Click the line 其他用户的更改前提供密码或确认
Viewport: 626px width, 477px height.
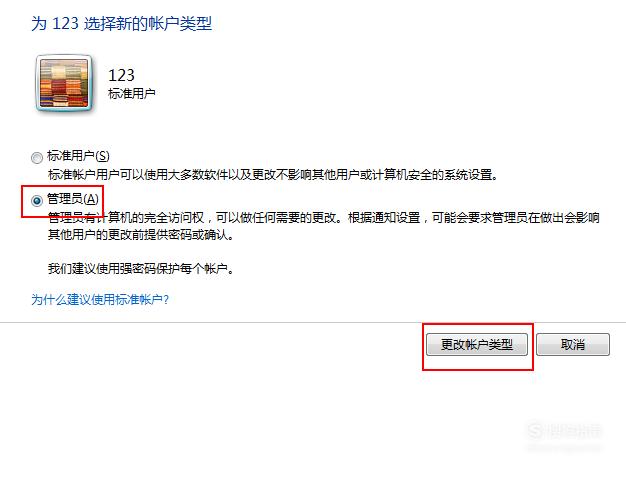click(x=141, y=235)
